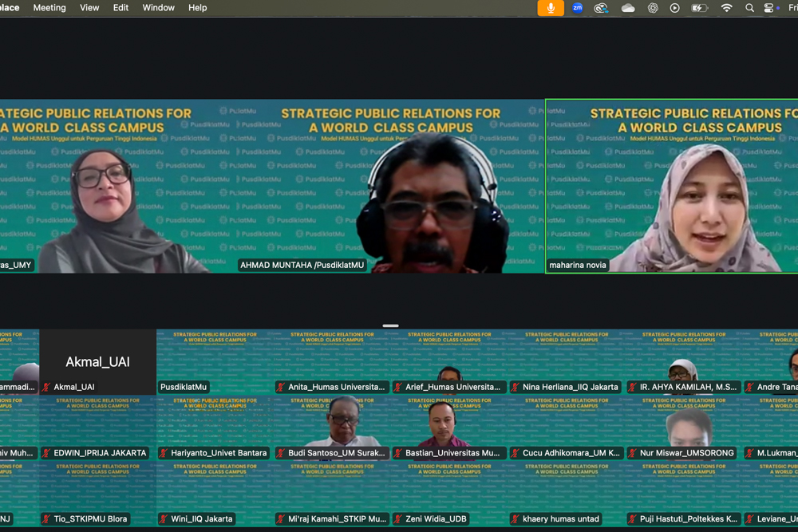Viewport: 798px width, 532px height.
Task: Click the Akmal_UAI participant tile
Action: tap(97, 361)
